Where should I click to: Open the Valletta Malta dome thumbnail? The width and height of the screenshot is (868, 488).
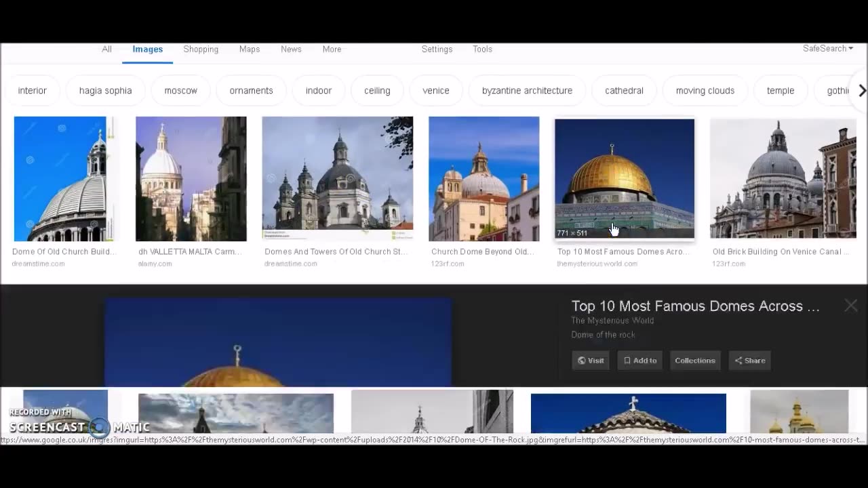point(191,179)
